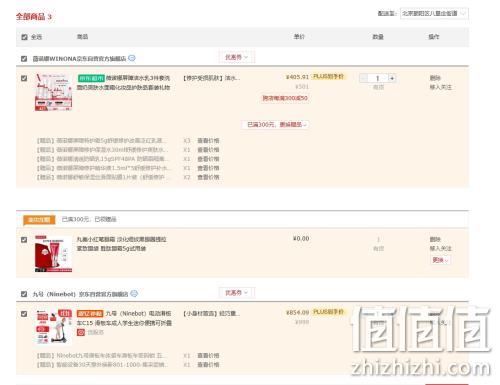Click the 商品 column header
500x385 pixels.
pos(82,37)
